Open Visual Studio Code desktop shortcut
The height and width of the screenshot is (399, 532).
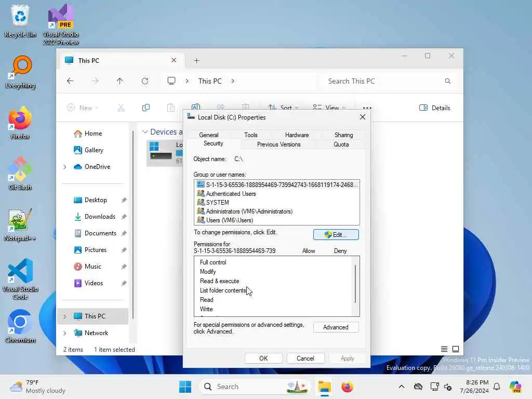click(x=20, y=279)
